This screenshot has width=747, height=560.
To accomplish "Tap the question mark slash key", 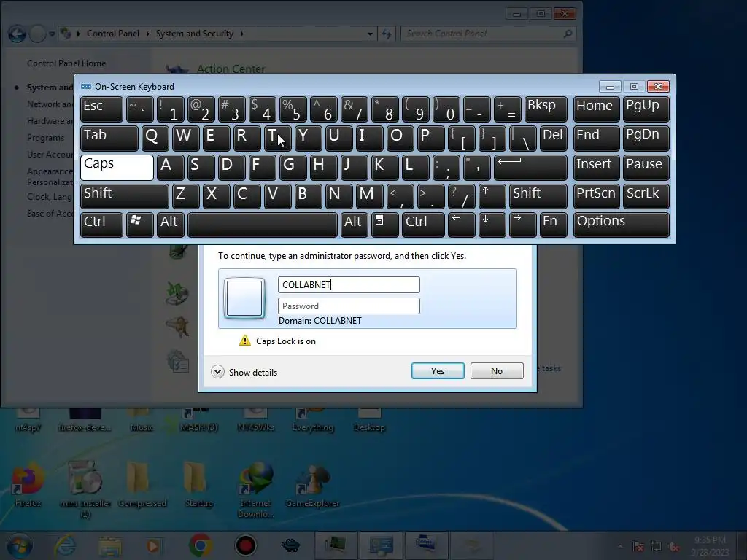I will click(462, 196).
